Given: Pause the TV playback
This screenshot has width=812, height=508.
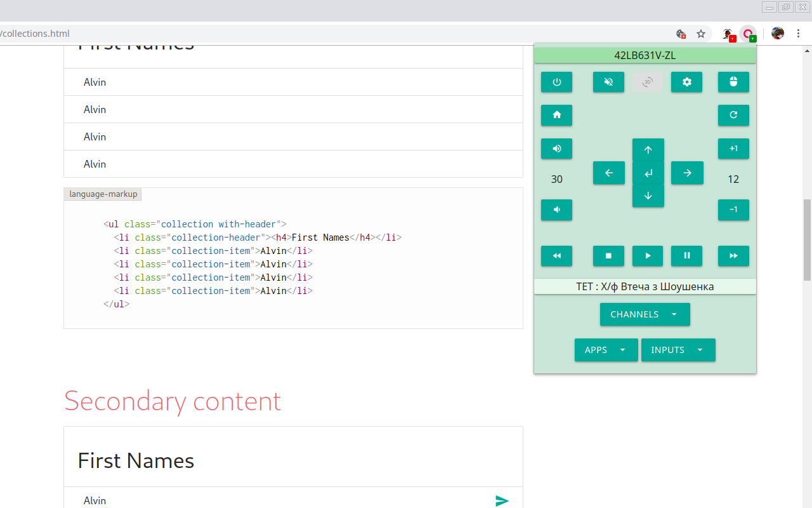Looking at the screenshot, I should pyautogui.click(x=686, y=255).
